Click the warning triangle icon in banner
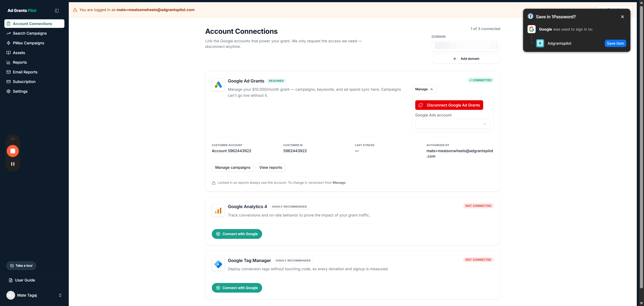 pyautogui.click(x=75, y=10)
